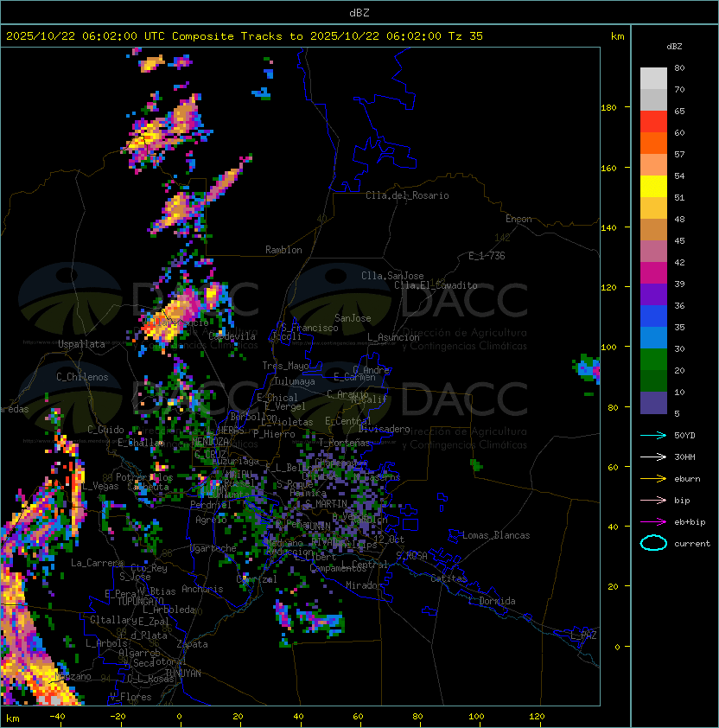Screen dimensions: 719x728
Task: Pick the green 20–30 dBZ legend swatch
Action: click(x=653, y=360)
